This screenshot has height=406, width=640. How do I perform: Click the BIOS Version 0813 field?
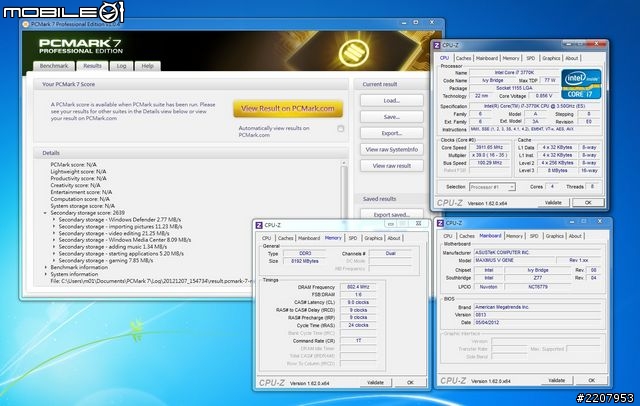(537, 315)
